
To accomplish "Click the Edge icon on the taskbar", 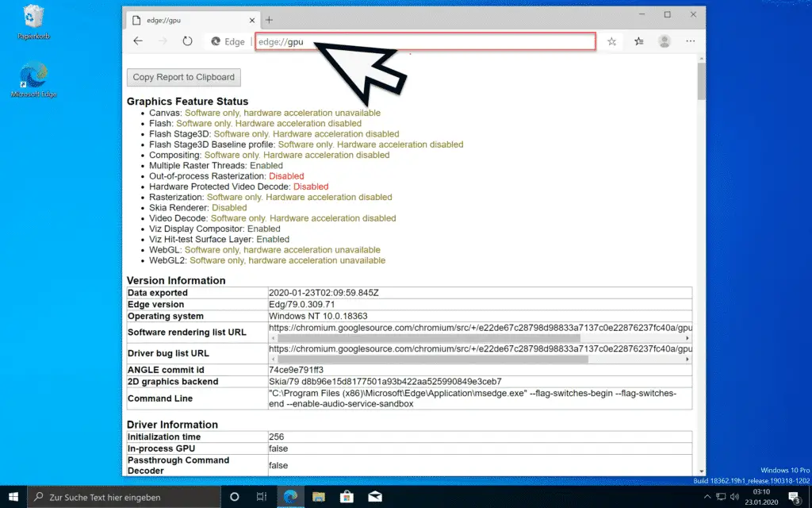I will tap(290, 497).
